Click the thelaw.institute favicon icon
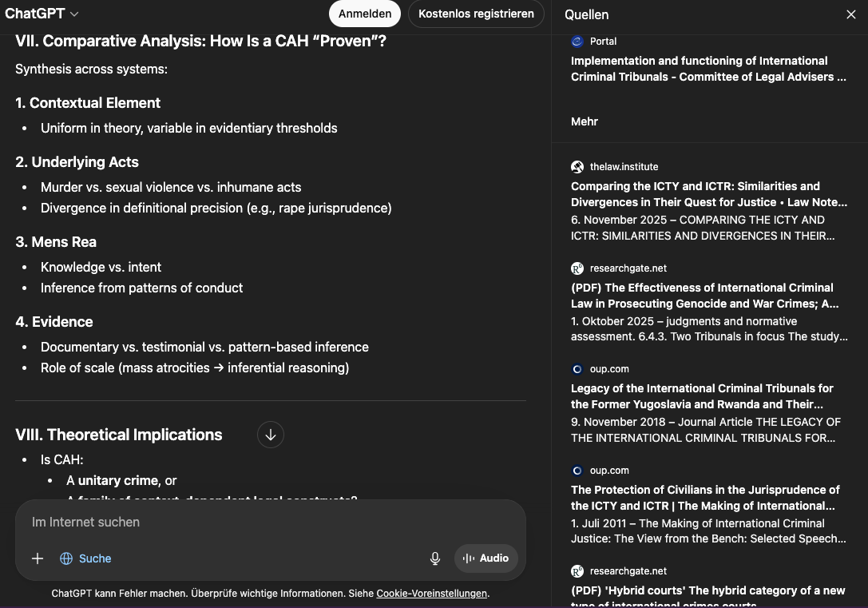 coord(577,167)
